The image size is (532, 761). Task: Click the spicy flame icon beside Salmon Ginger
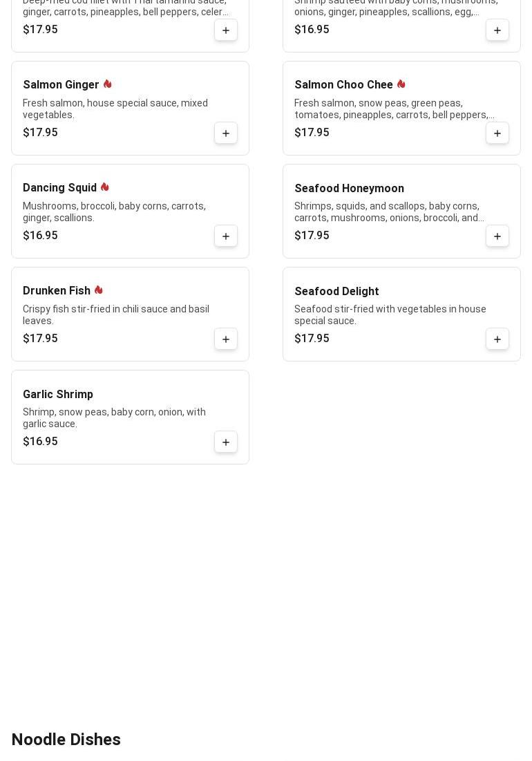point(107,84)
